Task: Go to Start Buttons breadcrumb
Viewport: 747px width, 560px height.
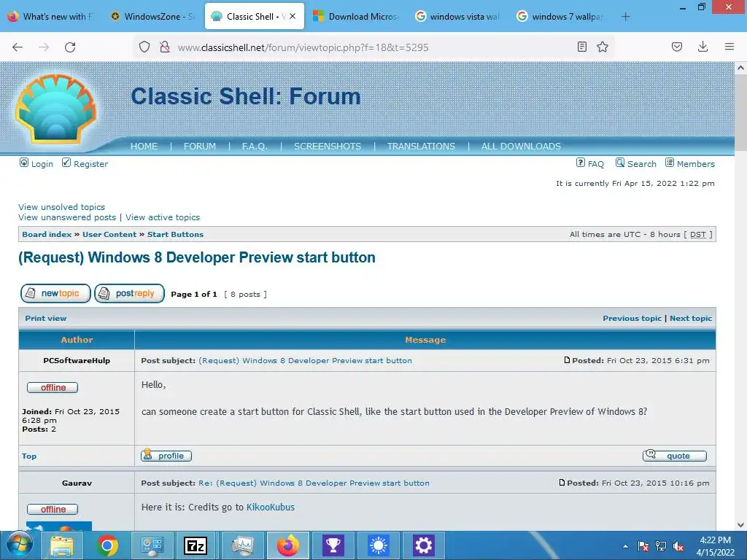Action: click(175, 234)
